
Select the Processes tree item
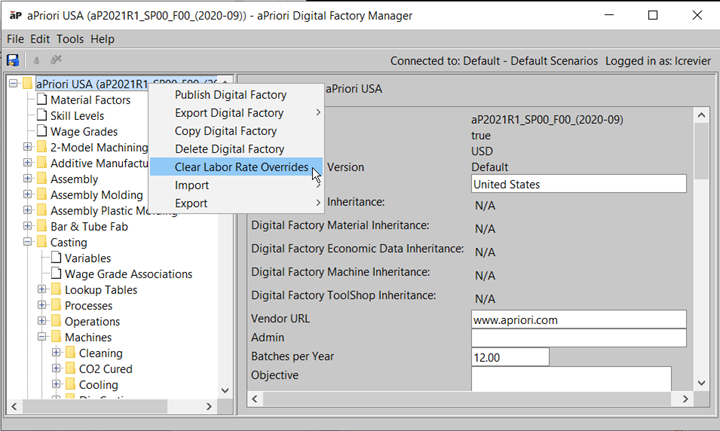click(89, 306)
